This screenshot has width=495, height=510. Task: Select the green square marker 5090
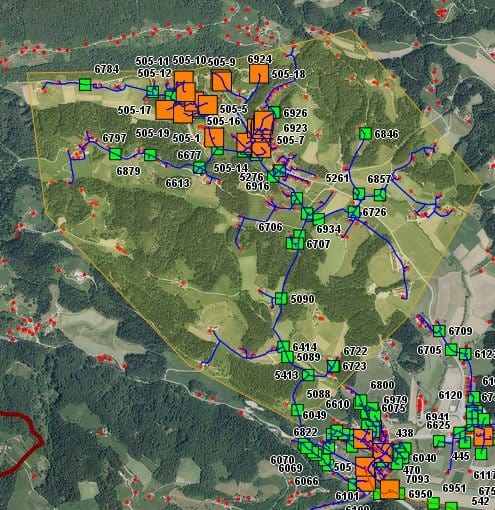(281, 299)
